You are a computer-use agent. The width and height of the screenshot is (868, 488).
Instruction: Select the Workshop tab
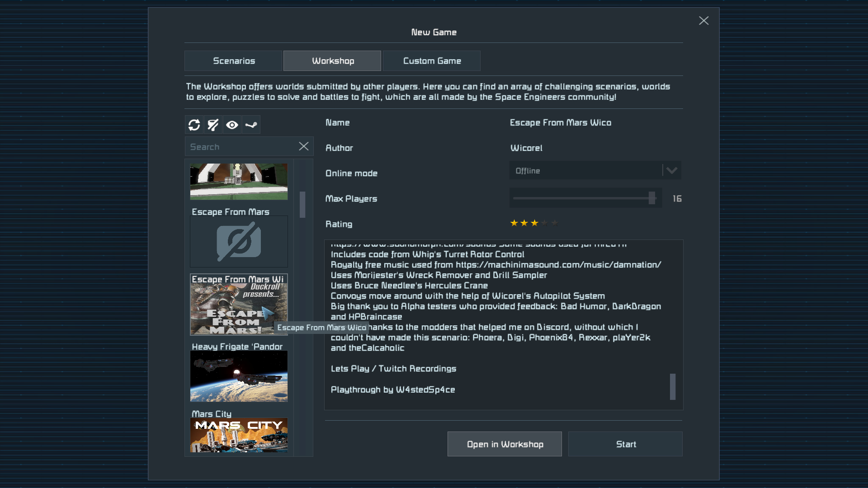[x=333, y=61]
